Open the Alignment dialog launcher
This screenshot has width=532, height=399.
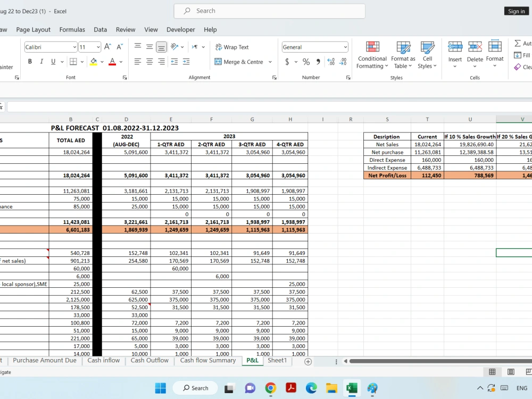coord(274,78)
